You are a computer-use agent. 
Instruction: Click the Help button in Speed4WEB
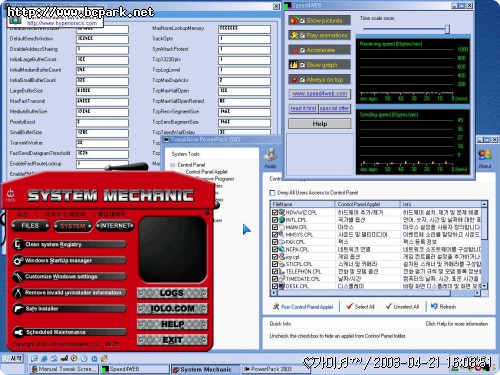click(x=319, y=124)
